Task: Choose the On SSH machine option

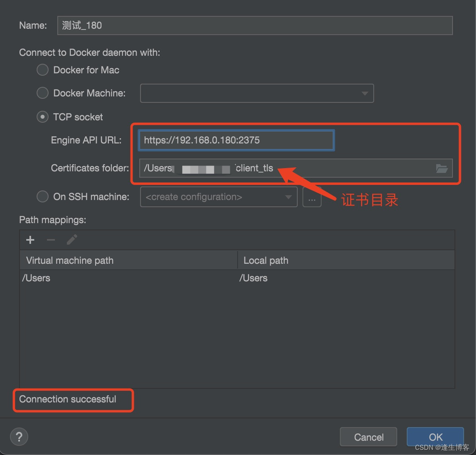Action: (x=42, y=196)
